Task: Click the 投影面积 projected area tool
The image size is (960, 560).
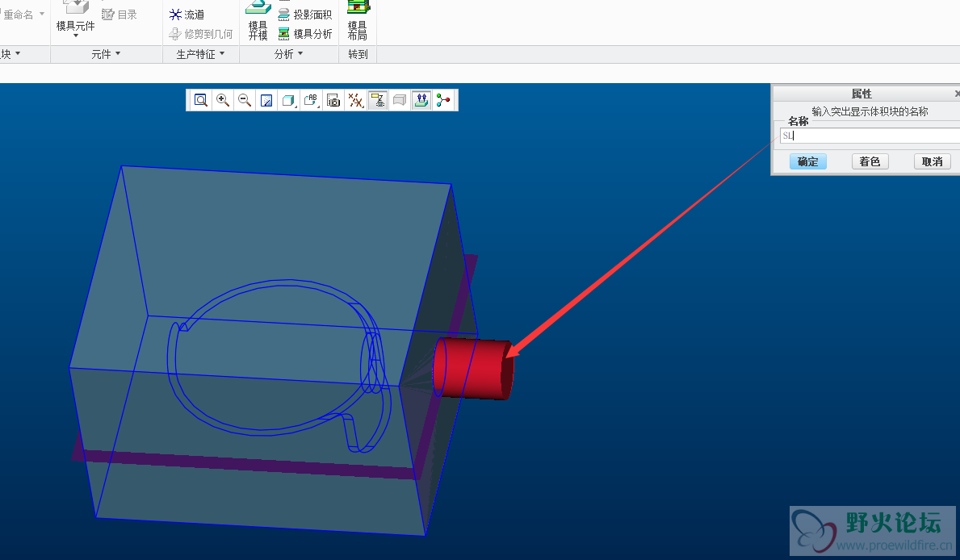Action: tap(305, 15)
